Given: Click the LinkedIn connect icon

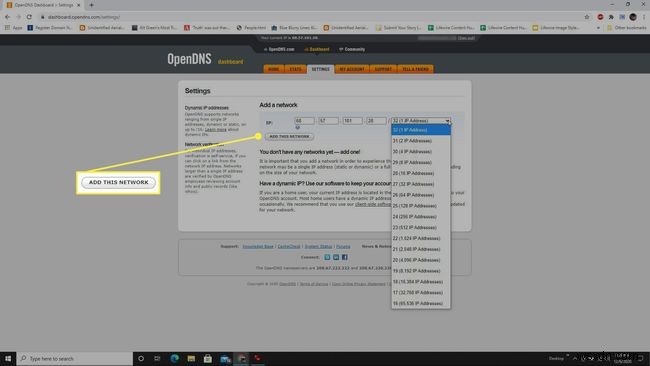Looking at the screenshot, I should pyautogui.click(x=336, y=257).
